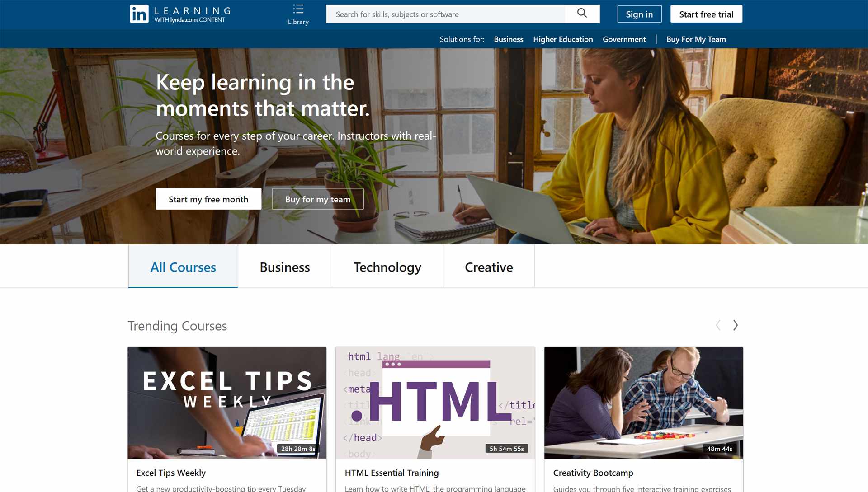The height and width of the screenshot is (492, 868).
Task: Select the Creative category tab
Action: coord(488,267)
